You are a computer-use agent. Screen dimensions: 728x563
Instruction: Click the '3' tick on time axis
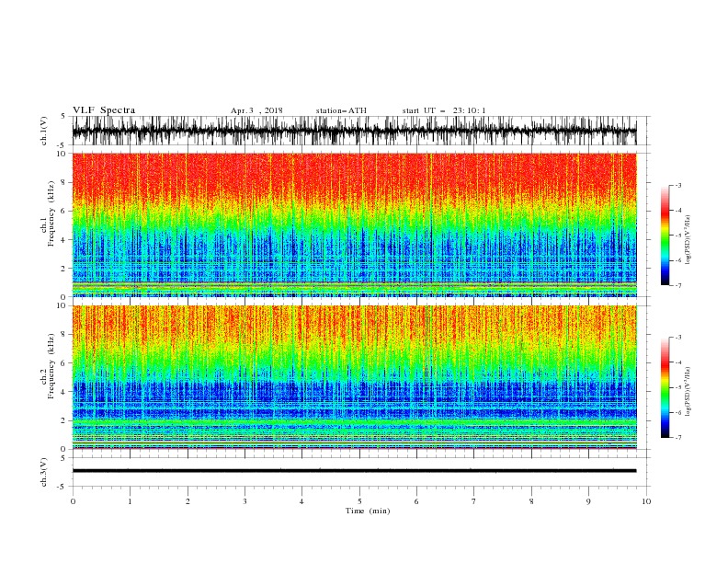pyautogui.click(x=245, y=501)
